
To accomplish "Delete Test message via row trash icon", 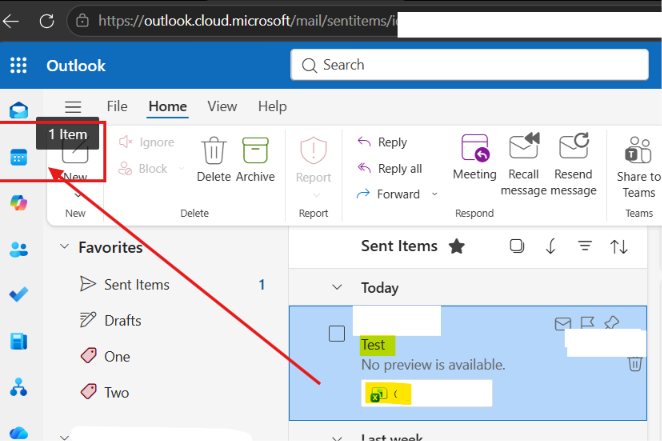I will click(x=635, y=363).
